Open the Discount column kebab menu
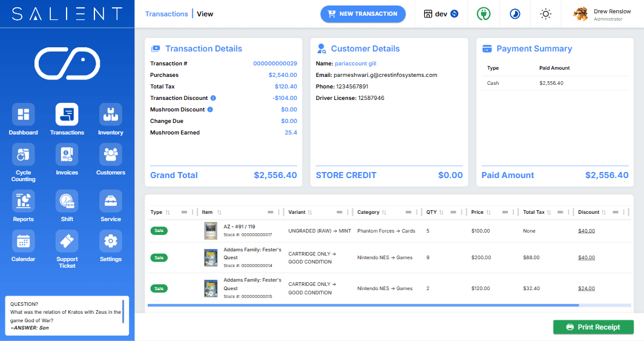Viewport: 644px width, 341px height. (x=623, y=213)
